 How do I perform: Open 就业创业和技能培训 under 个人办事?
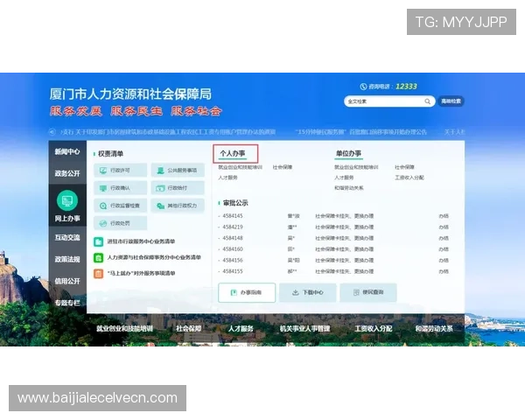pos(240,167)
